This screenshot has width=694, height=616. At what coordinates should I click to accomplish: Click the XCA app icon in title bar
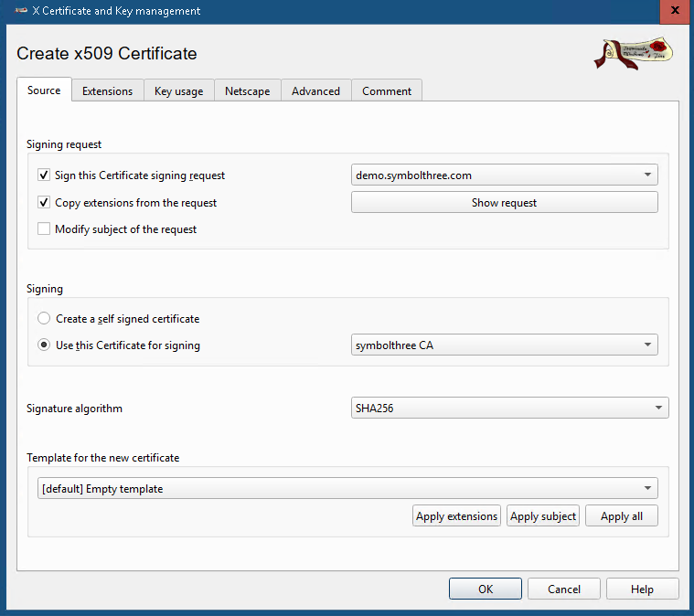pyautogui.click(x=21, y=11)
